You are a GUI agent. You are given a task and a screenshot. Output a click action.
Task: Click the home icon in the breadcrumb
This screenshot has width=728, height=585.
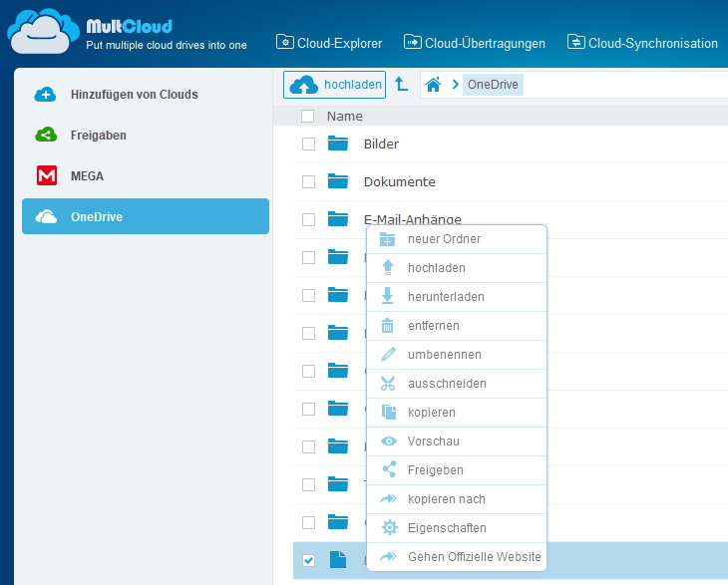click(x=433, y=85)
